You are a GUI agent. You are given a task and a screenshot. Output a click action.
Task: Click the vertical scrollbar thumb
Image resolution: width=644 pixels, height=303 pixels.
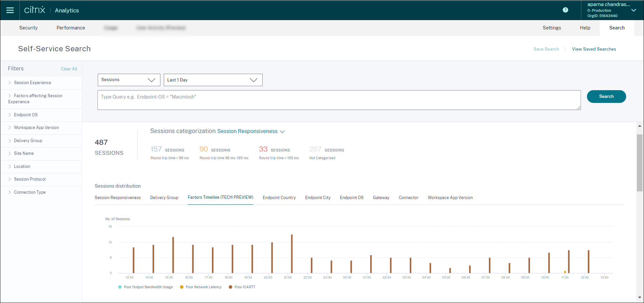point(640,163)
